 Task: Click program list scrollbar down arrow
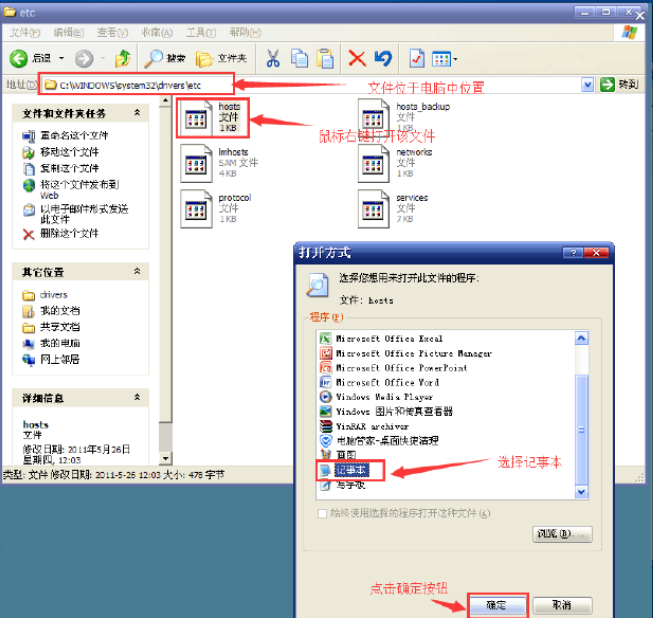click(581, 492)
